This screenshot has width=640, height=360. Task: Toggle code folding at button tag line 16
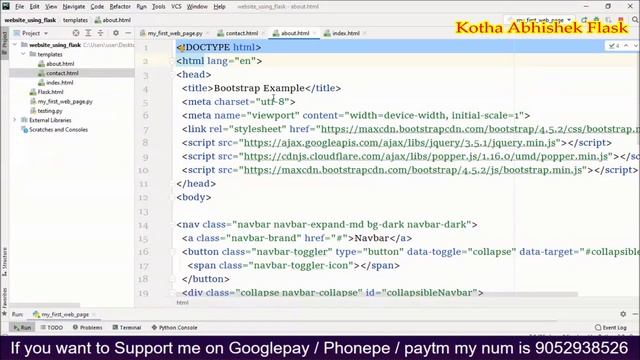point(172,252)
